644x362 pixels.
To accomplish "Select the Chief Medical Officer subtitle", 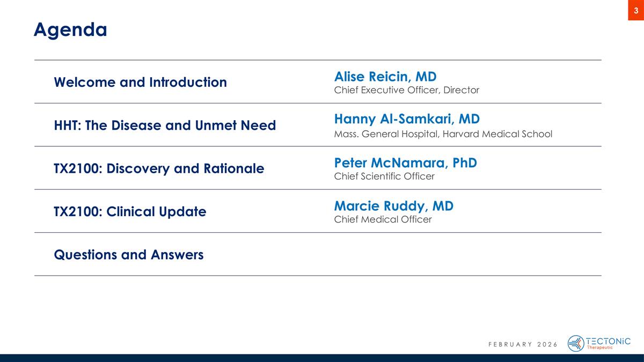I will tap(383, 219).
